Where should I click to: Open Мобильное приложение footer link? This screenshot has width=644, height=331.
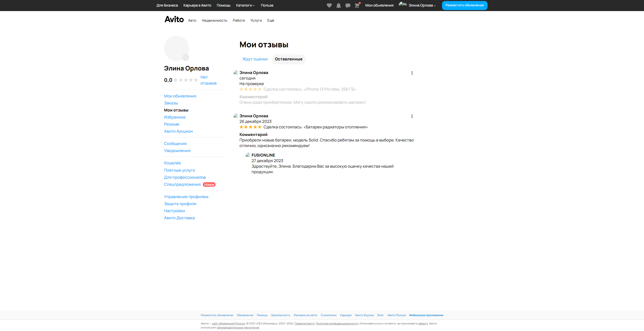426,315
